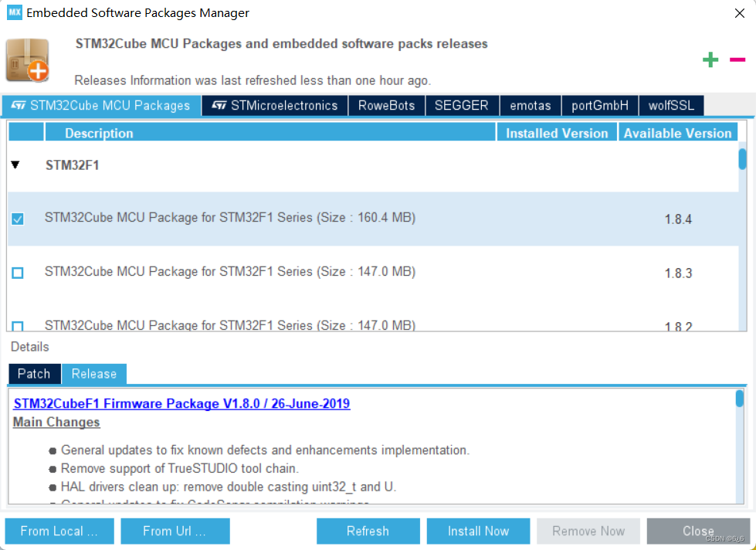Click the STM32F1 group label

(x=73, y=165)
